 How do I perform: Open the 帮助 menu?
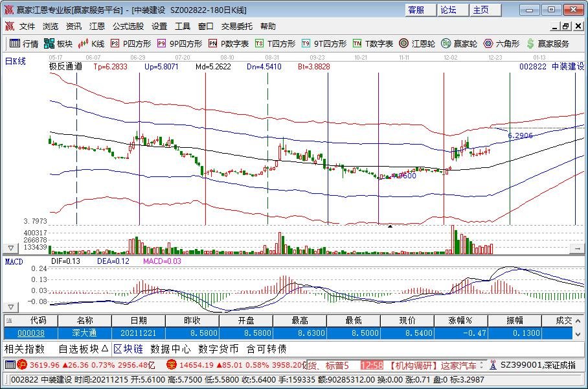coord(267,27)
